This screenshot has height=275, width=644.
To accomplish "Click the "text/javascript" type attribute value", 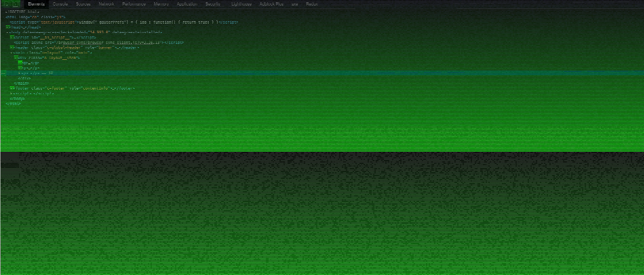I will [x=58, y=22].
